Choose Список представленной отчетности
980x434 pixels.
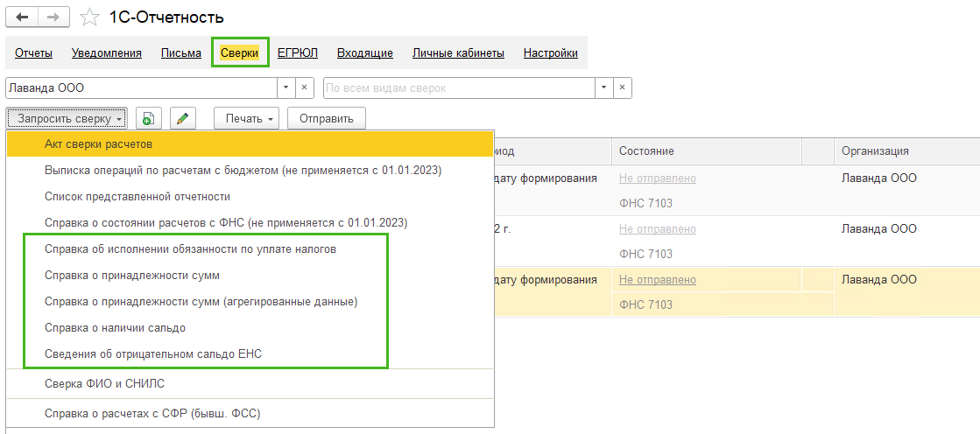(x=250, y=197)
